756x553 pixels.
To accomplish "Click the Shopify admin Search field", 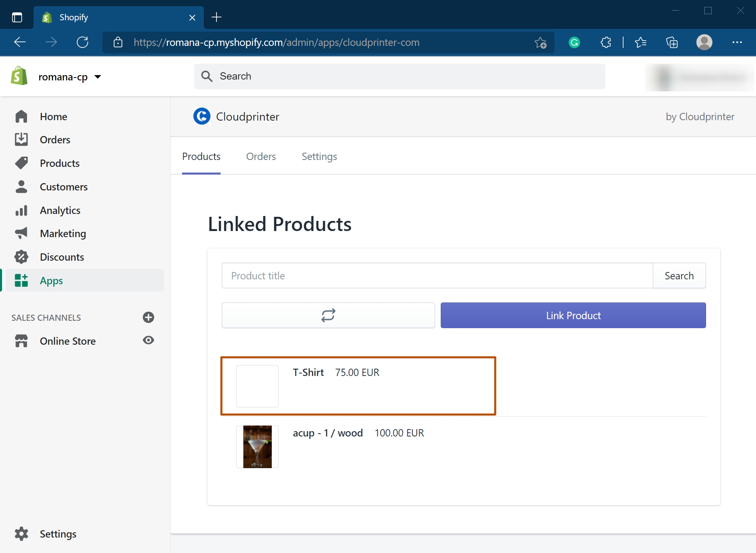I will [x=400, y=76].
